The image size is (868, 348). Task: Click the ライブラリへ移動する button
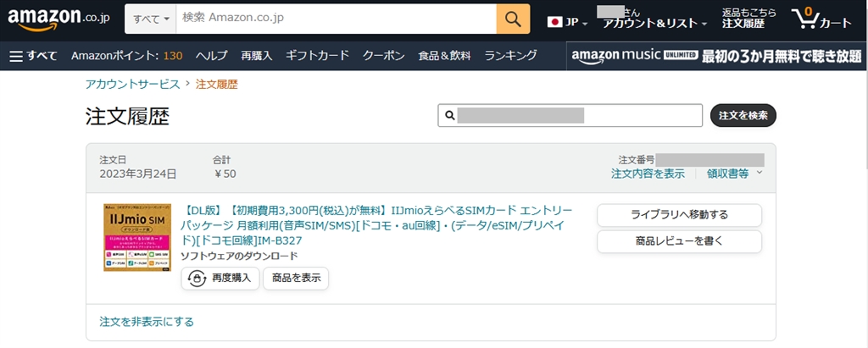(x=679, y=215)
